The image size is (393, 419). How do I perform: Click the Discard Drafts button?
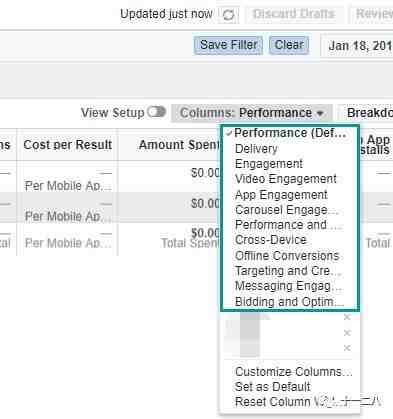coord(293,14)
